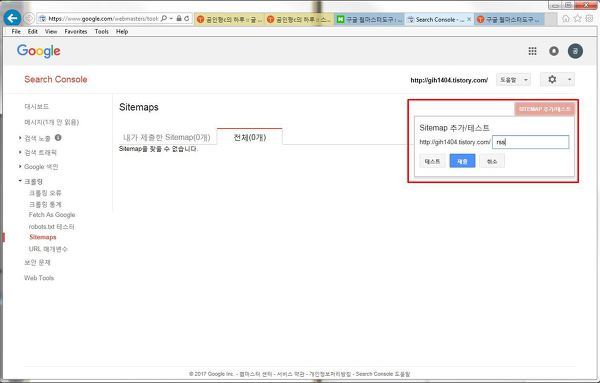Open robots.txt 테스터 in the sidebar
The height and width of the screenshot is (383, 600).
[x=51, y=227]
